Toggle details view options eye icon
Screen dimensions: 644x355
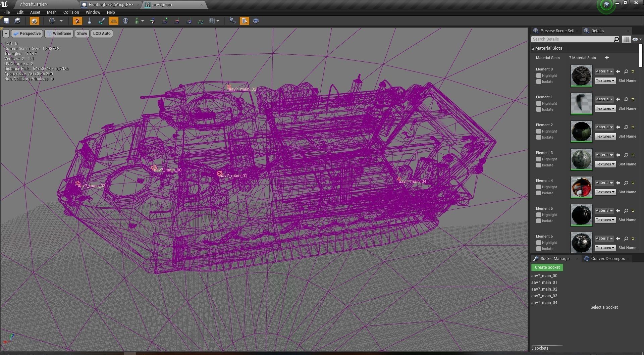tap(637, 39)
